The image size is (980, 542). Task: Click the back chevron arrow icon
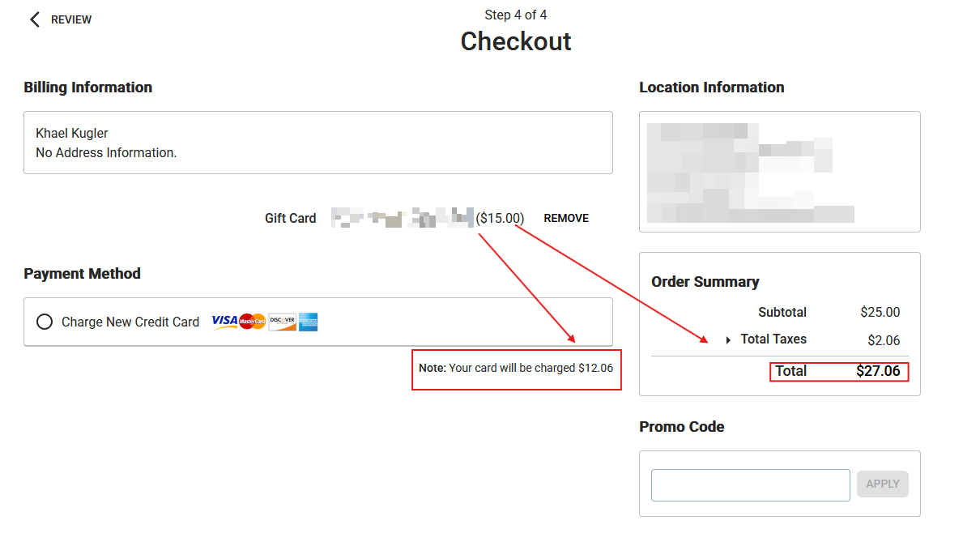(x=34, y=19)
